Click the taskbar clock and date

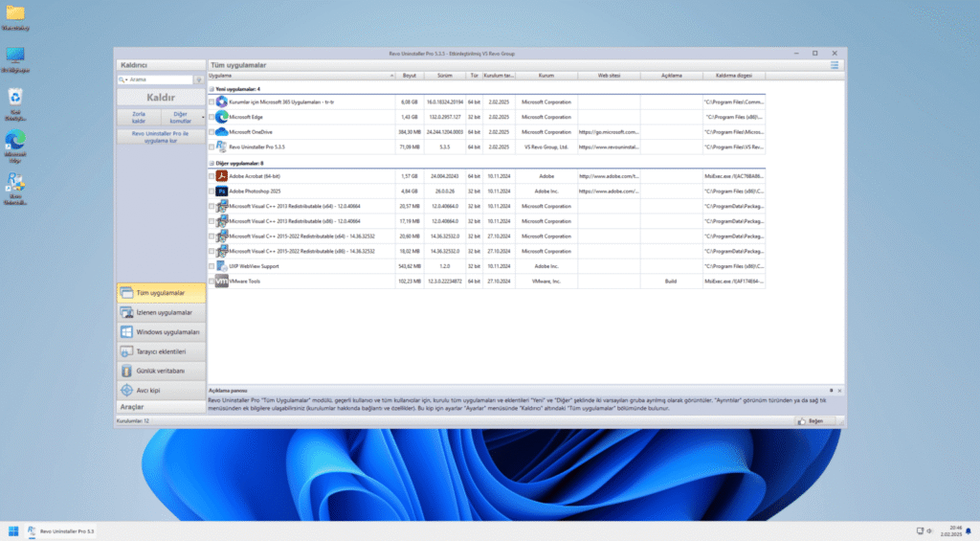tap(952, 531)
